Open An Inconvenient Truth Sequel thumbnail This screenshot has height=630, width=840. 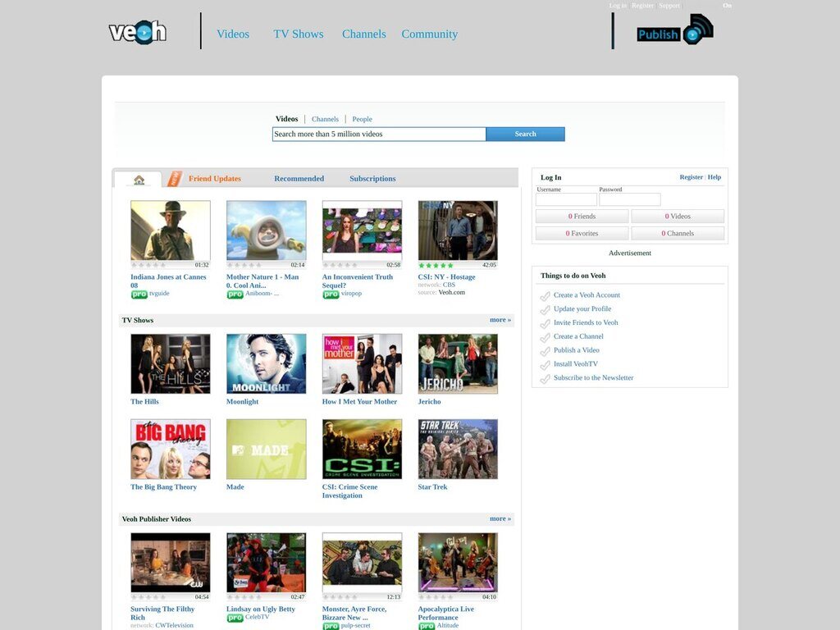coord(362,231)
